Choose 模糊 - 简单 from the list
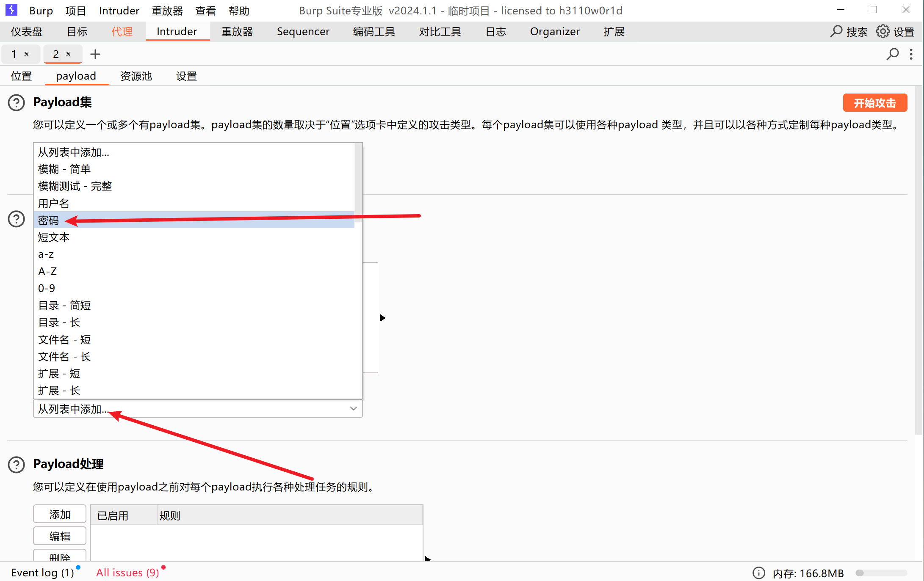 (194, 169)
